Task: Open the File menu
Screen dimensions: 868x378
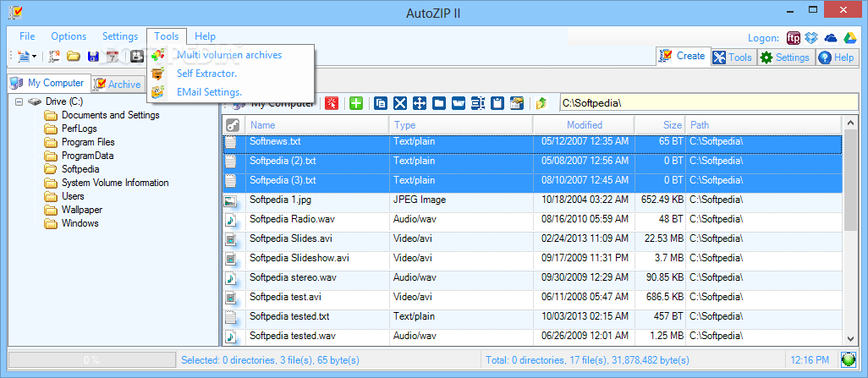Action: pyautogui.click(x=27, y=36)
